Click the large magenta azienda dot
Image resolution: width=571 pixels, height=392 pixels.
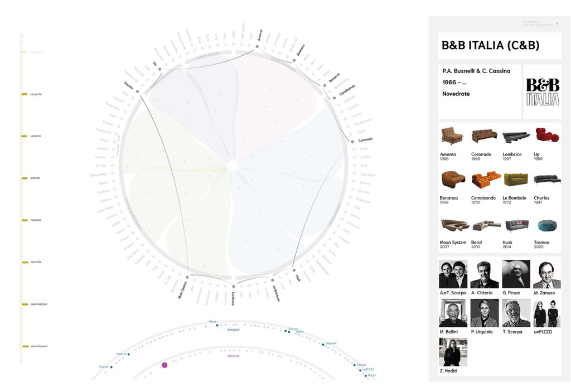click(x=164, y=365)
